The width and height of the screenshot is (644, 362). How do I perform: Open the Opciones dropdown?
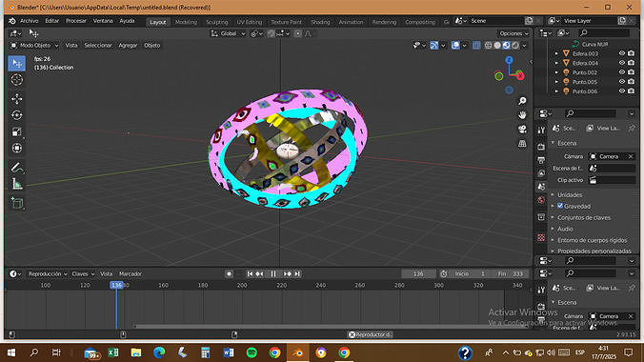[x=513, y=33]
